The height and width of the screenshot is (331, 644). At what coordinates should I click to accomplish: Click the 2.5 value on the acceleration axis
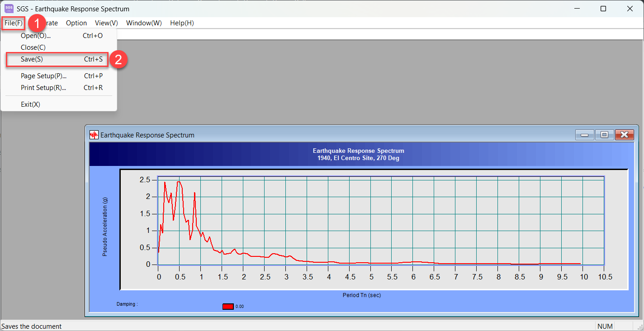(x=145, y=180)
